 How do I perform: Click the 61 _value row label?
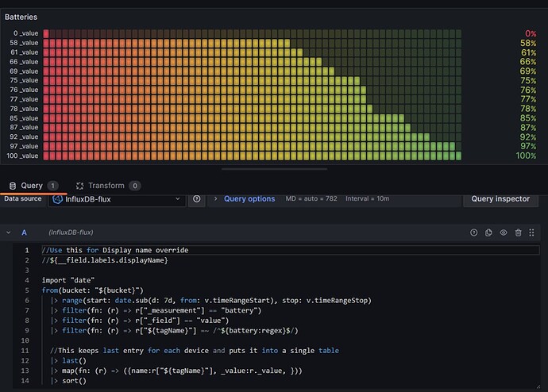click(x=24, y=52)
